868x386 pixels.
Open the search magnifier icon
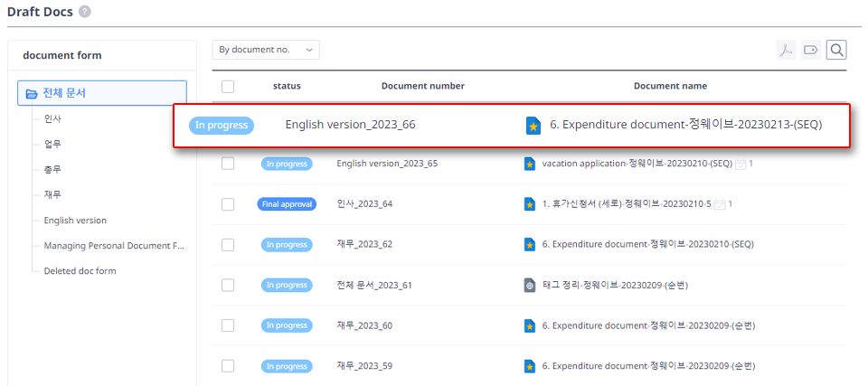[x=836, y=51]
